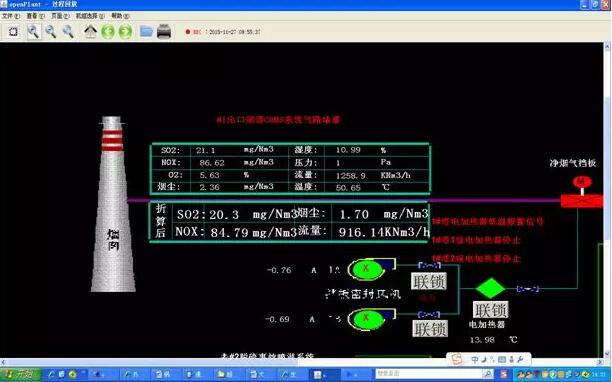This screenshot has width=612, height=382.
Task: Click the second magnifier zoom icon
Action: (x=51, y=32)
